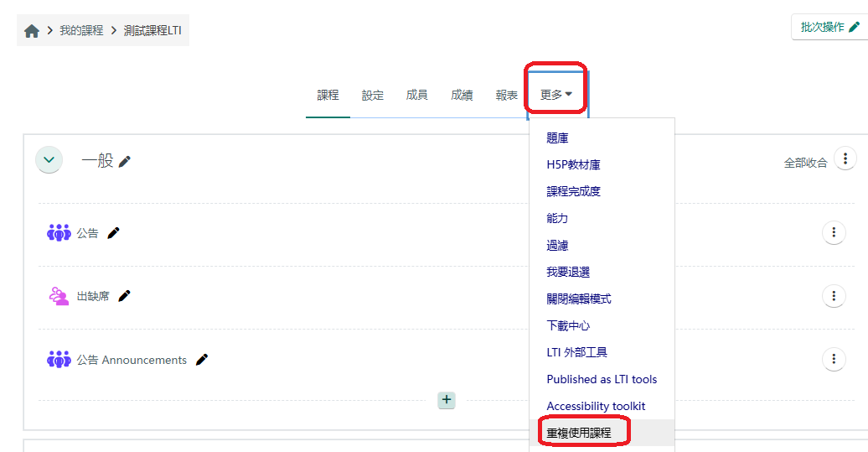Switch to the 成績 tab
Viewport: 868px width, 452px height.
pos(462,96)
